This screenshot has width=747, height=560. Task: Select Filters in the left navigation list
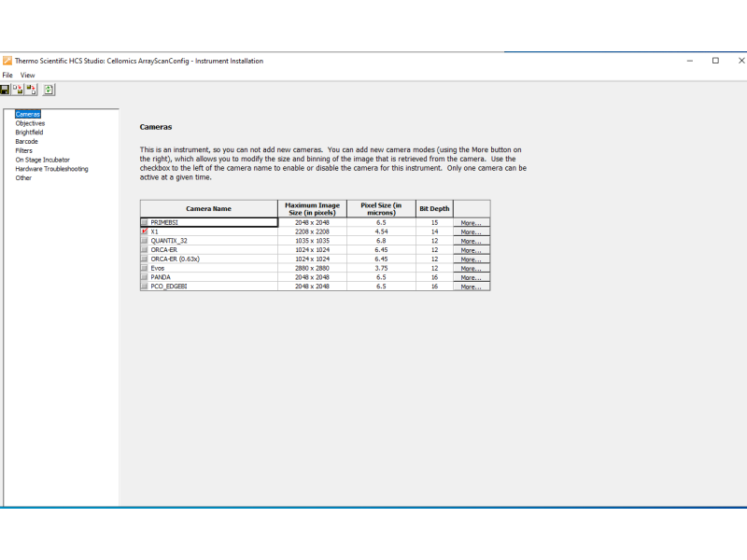pos(23,150)
